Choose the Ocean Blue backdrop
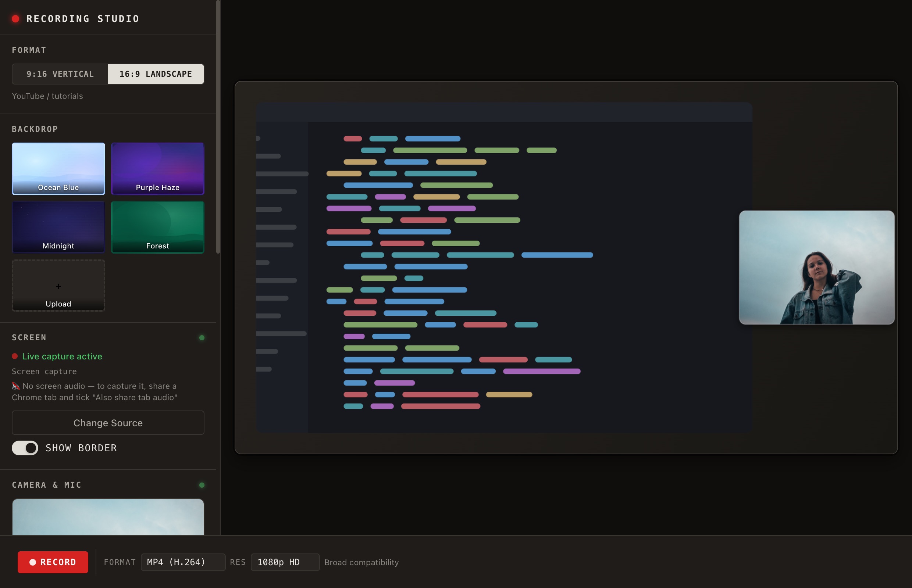 58,169
